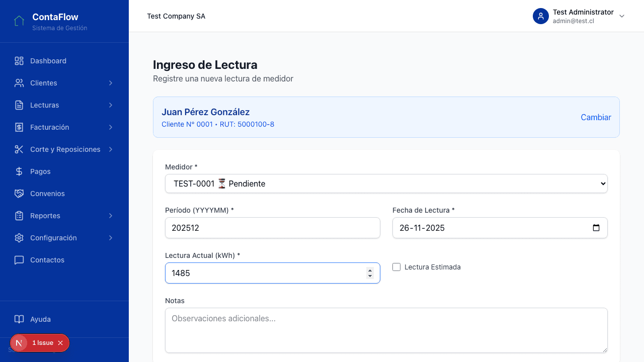The image size is (644, 362).
Task: Expand the Facturación submenu chevron
Action: click(x=111, y=127)
